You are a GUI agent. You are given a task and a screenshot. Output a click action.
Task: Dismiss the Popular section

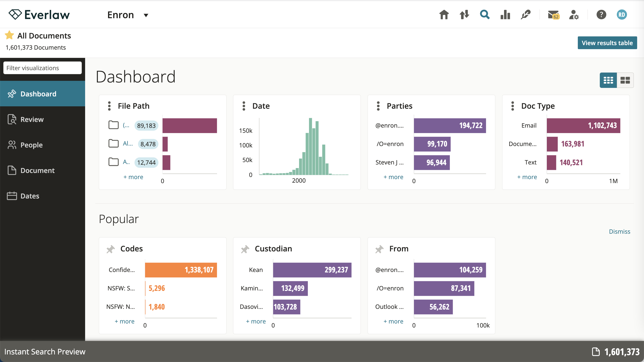coord(619,231)
